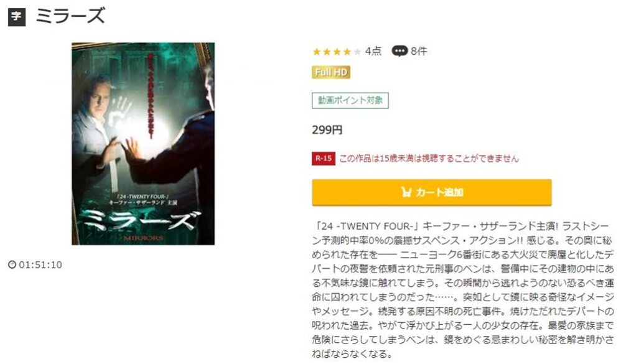
Task: Click the Full HD badge
Action: [x=331, y=72]
